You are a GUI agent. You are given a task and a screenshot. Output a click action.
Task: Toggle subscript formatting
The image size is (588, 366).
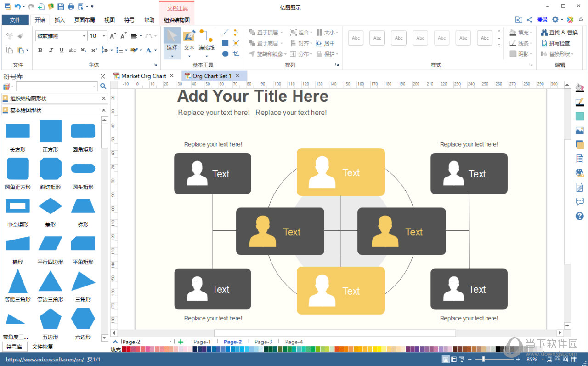click(83, 50)
